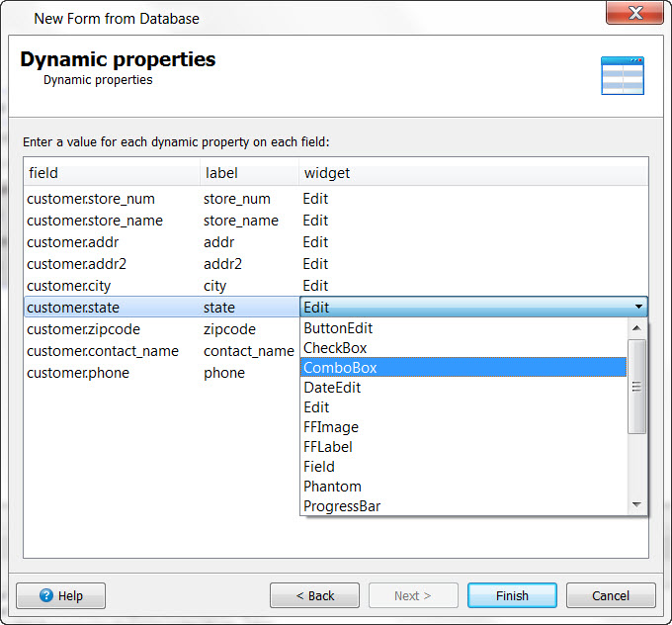Choose ComboBox from the widget list
Viewport: 672px width, 625px height.
point(340,367)
